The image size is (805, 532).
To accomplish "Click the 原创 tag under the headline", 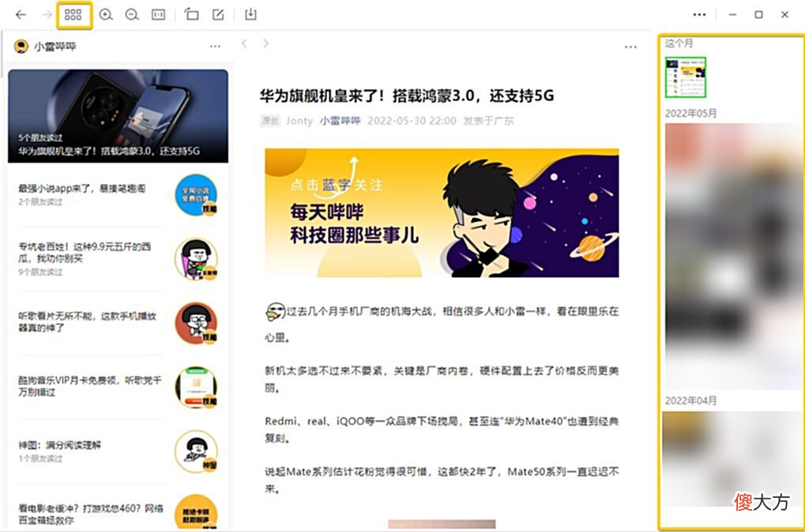I will [x=270, y=121].
